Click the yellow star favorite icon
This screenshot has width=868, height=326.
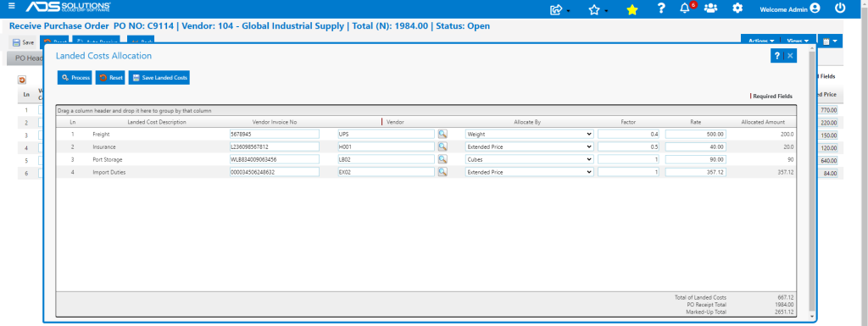coord(632,9)
